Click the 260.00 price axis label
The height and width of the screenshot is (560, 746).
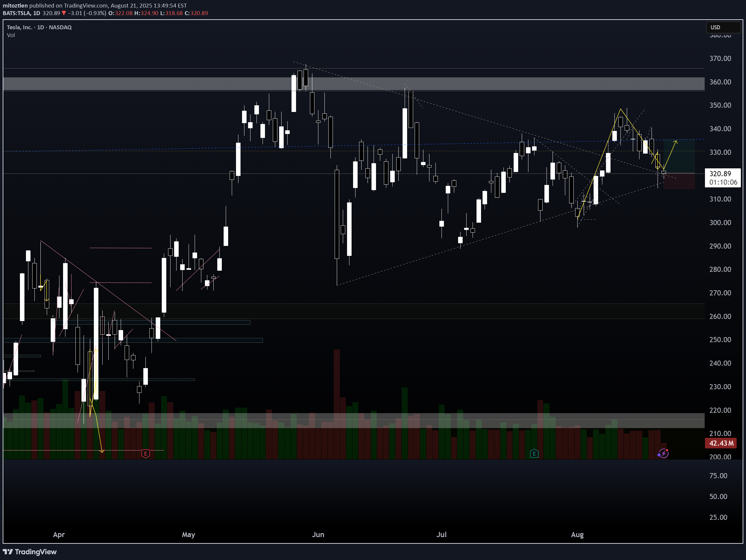[x=720, y=316]
